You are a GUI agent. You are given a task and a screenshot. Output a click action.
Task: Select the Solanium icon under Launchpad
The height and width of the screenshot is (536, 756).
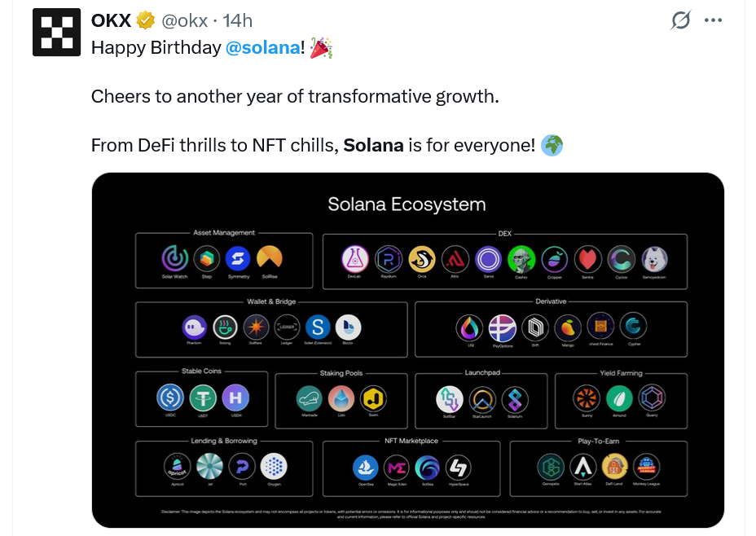[x=514, y=399]
